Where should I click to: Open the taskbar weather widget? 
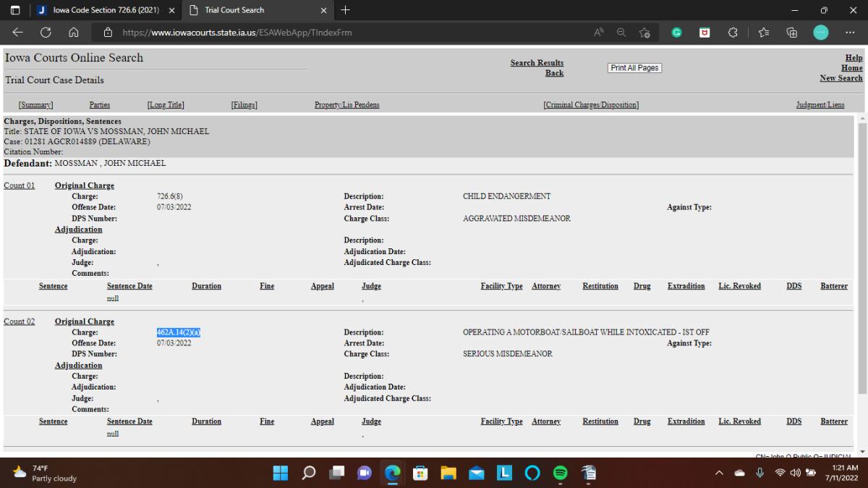point(45,473)
